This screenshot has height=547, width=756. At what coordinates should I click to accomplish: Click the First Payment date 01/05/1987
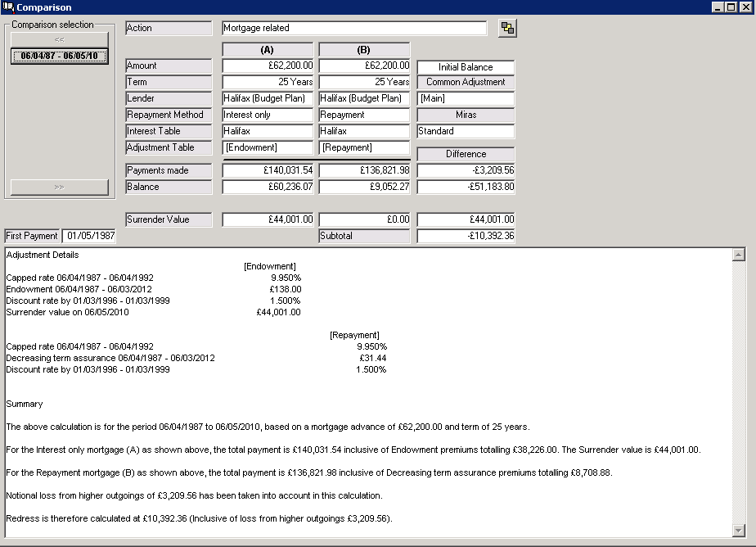click(89, 236)
